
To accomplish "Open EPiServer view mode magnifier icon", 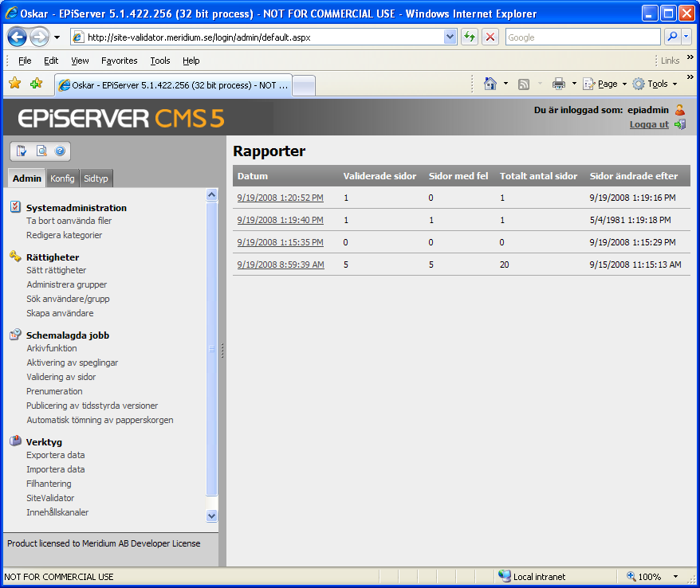I will point(41,151).
